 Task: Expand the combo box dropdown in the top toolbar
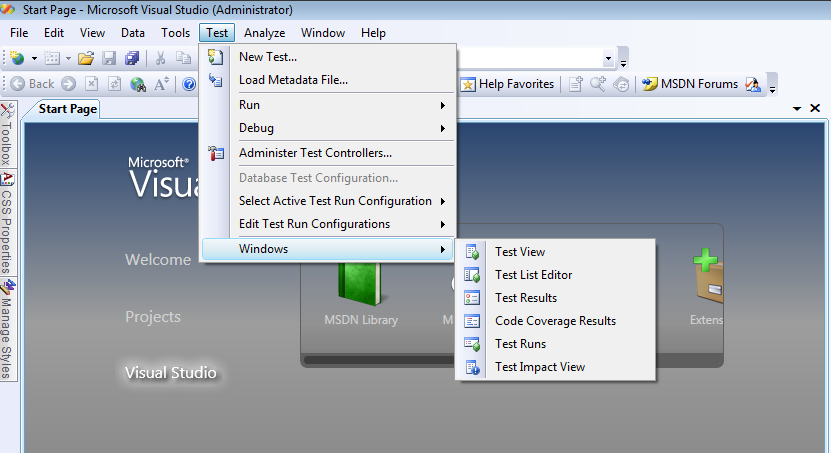pos(608,58)
